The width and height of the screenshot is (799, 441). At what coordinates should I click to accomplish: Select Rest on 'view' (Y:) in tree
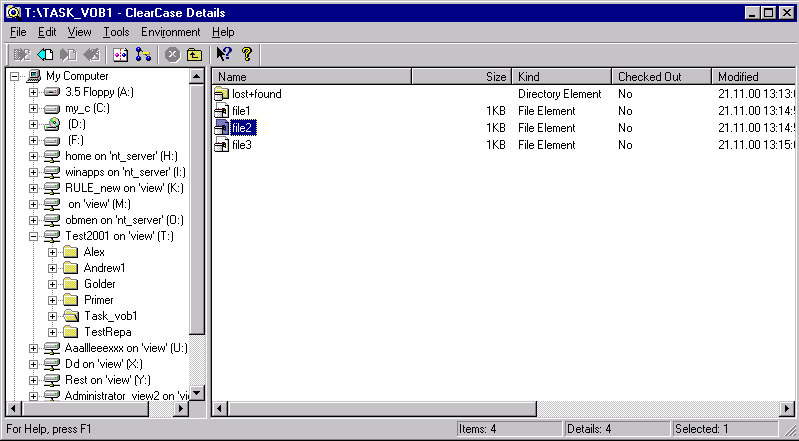108,380
